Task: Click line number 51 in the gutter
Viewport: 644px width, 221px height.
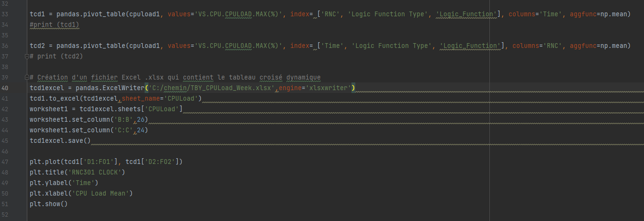Action: point(5,204)
